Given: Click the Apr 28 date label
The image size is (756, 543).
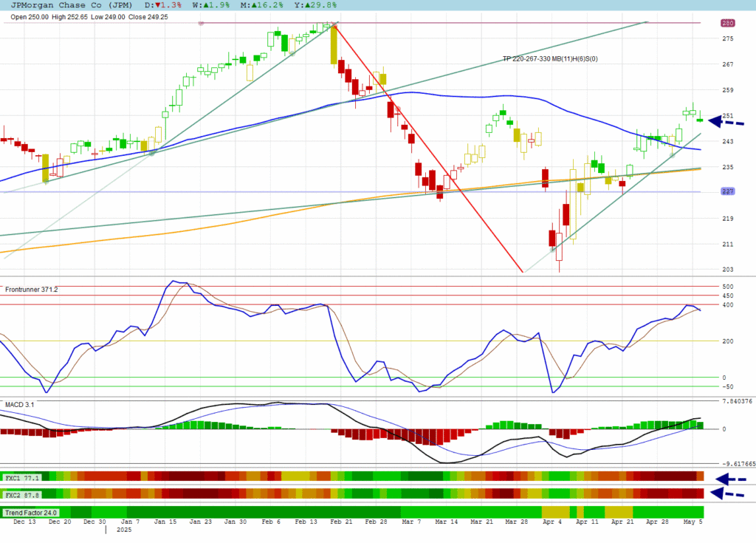Looking at the screenshot, I should tap(657, 522).
